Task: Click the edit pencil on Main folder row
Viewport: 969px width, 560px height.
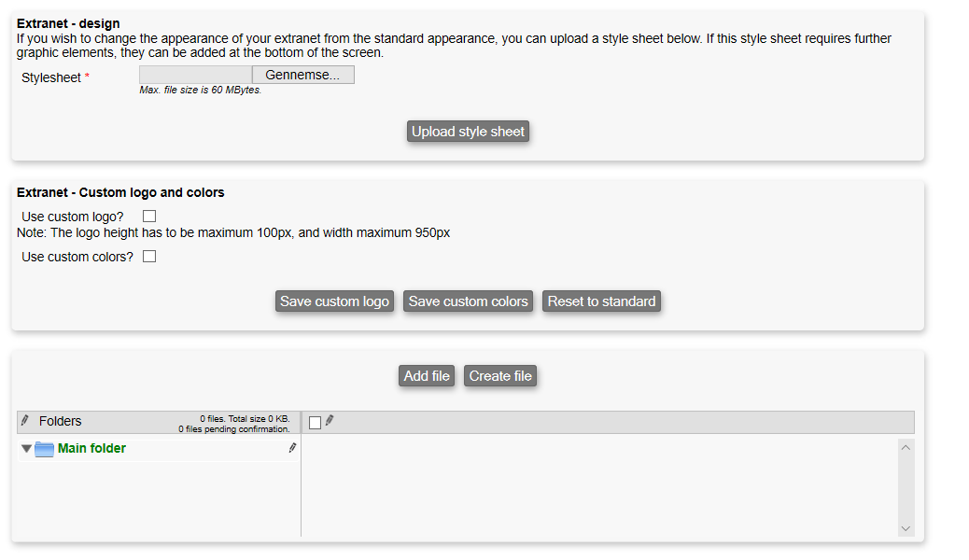Action: pos(292,448)
